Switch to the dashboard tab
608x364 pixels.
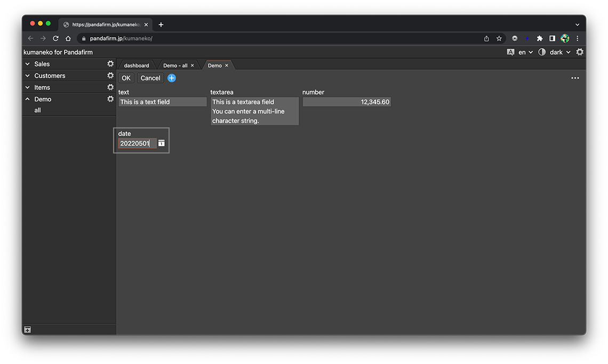pos(137,66)
